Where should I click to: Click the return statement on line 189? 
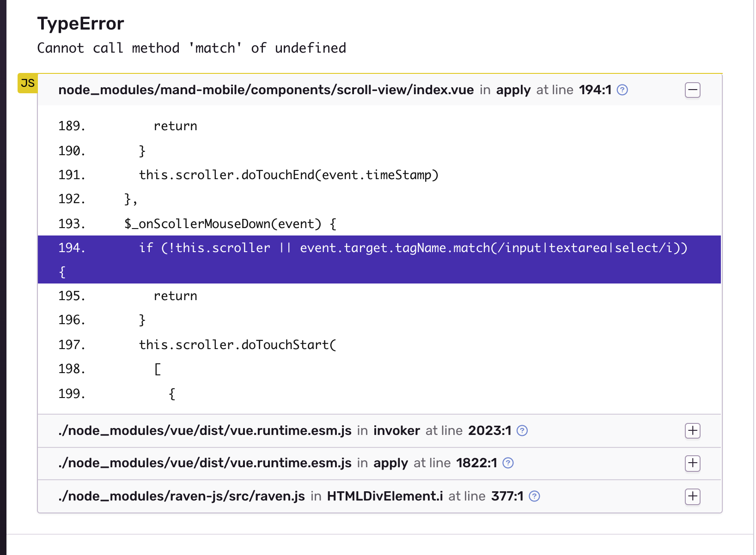tap(175, 126)
